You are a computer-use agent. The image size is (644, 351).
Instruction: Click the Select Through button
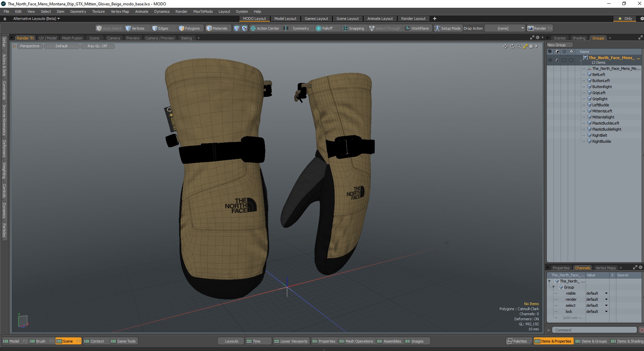[385, 28]
